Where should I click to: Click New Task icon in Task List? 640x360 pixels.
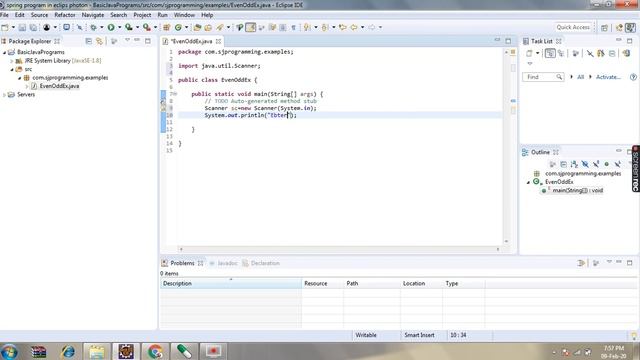click(529, 53)
